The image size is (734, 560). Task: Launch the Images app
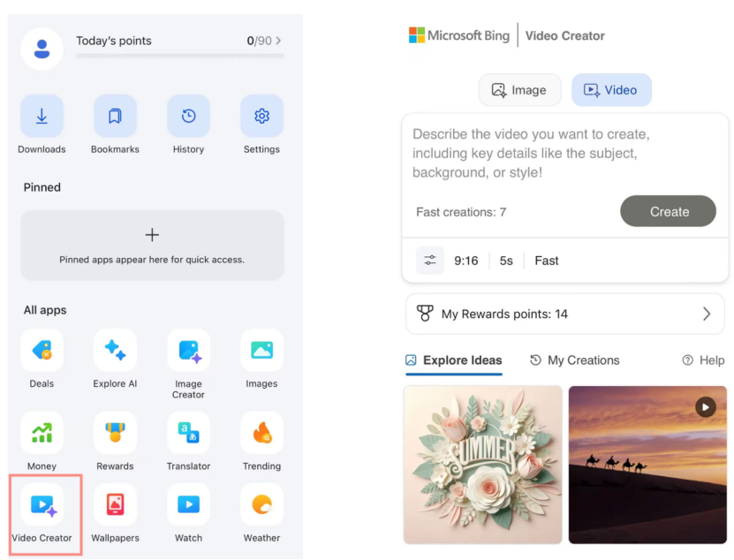(261, 351)
